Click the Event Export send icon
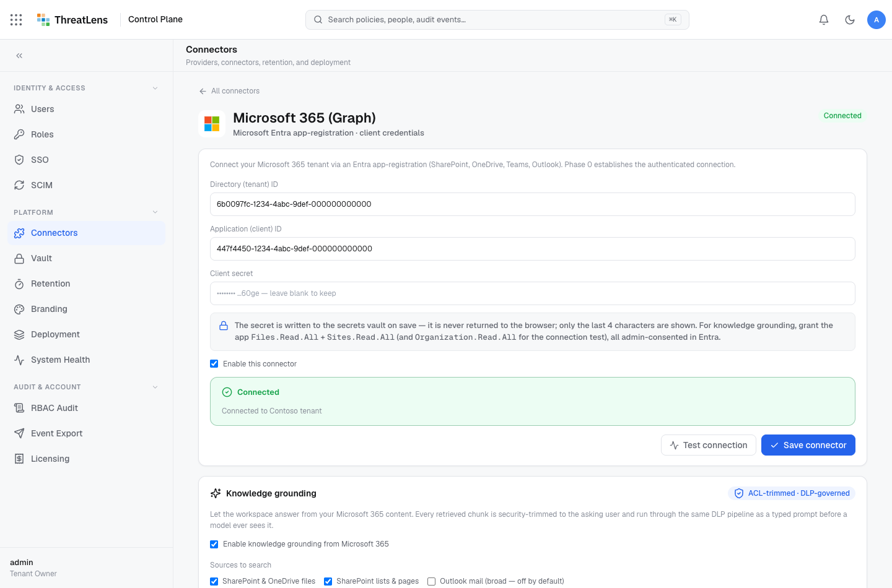The width and height of the screenshot is (892, 588). [19, 434]
